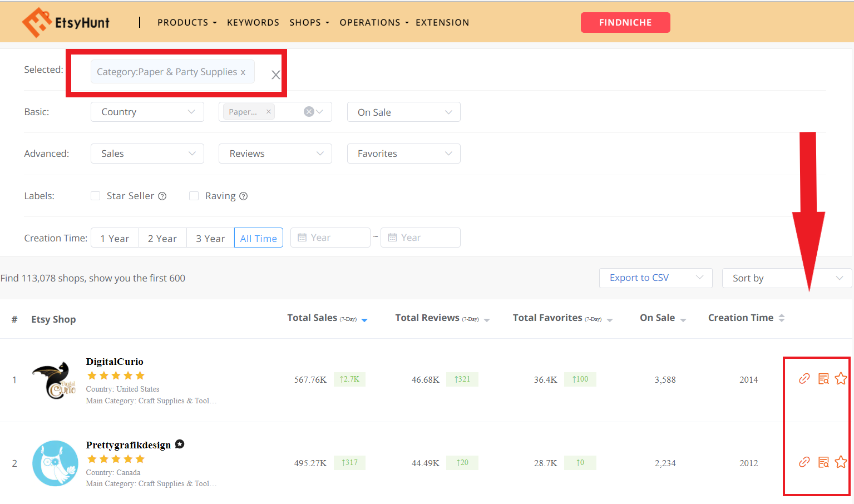Go to EXTENSION page
Viewport: 854px width, 504px height.
click(442, 22)
